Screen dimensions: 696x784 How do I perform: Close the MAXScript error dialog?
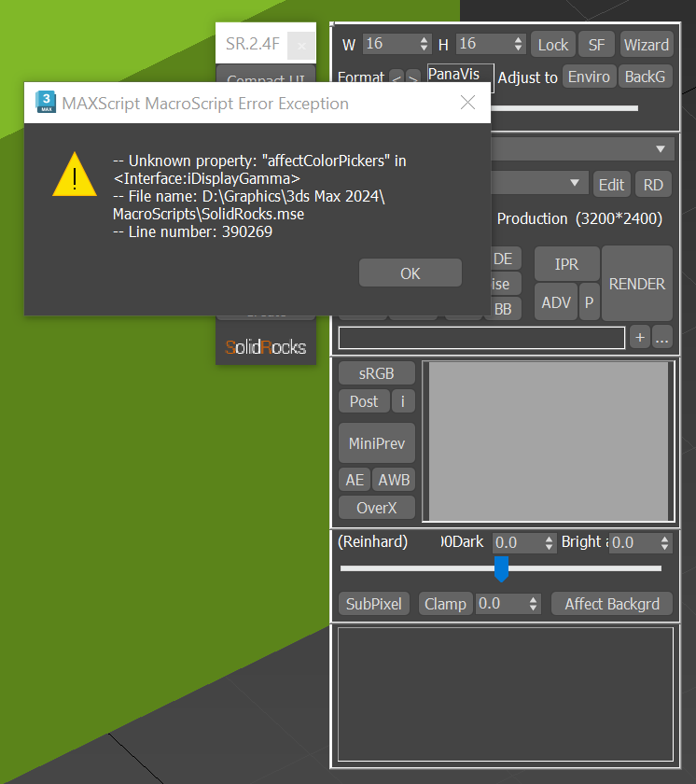(467, 103)
